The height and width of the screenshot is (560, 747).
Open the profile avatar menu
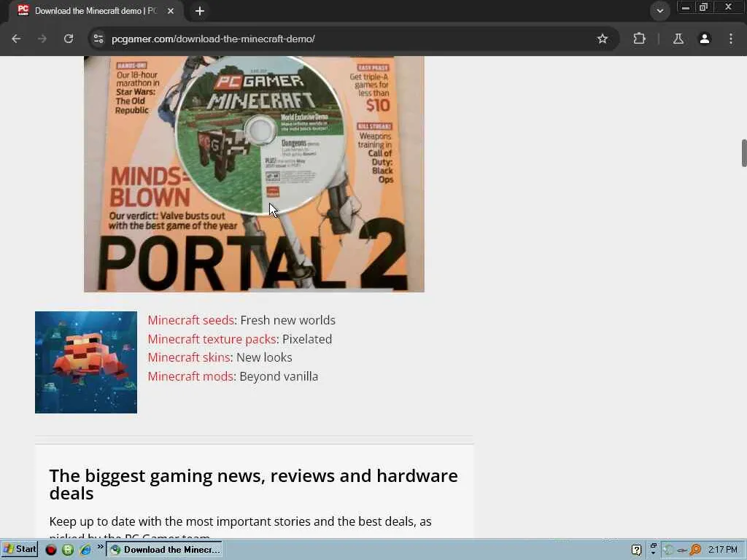point(705,39)
